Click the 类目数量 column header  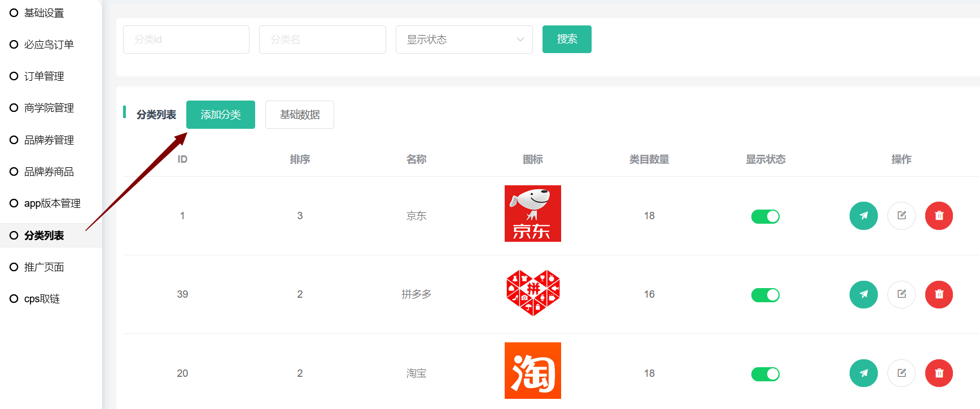coord(649,159)
